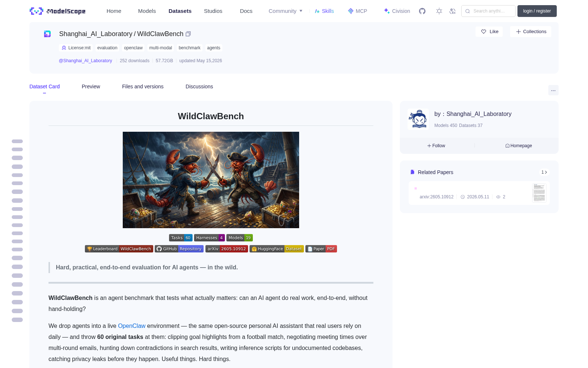
Task: Jump via first outline marker in left rail
Action: point(17,141)
